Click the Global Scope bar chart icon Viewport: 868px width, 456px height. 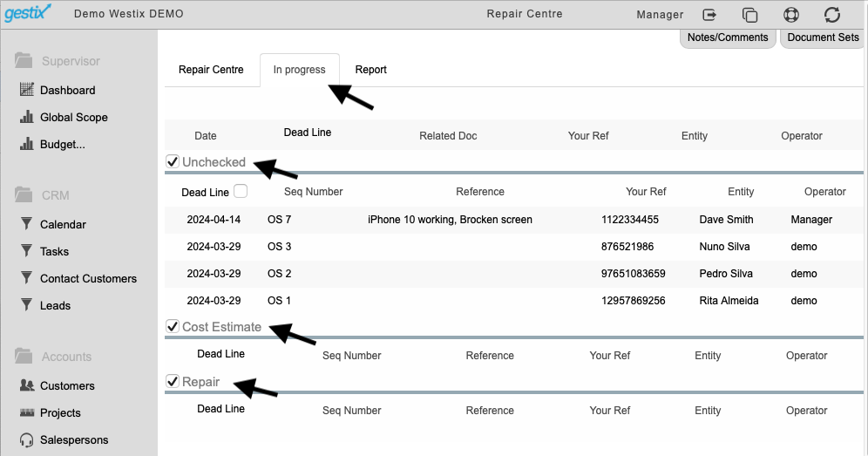[26, 116]
